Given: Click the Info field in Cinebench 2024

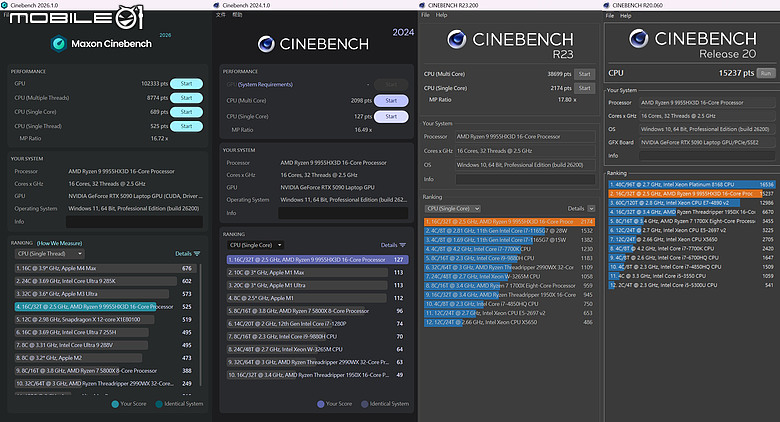Looking at the screenshot, I should tap(343, 213).
